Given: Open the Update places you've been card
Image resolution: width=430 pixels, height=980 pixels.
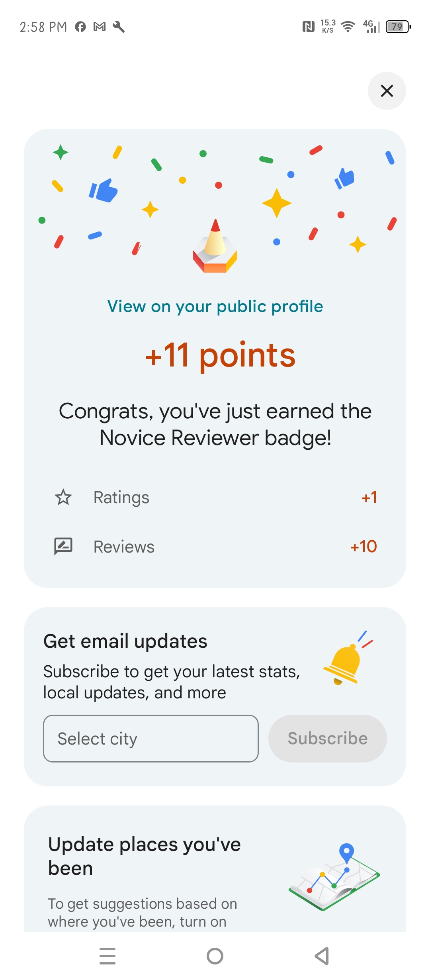Looking at the screenshot, I should [144, 856].
